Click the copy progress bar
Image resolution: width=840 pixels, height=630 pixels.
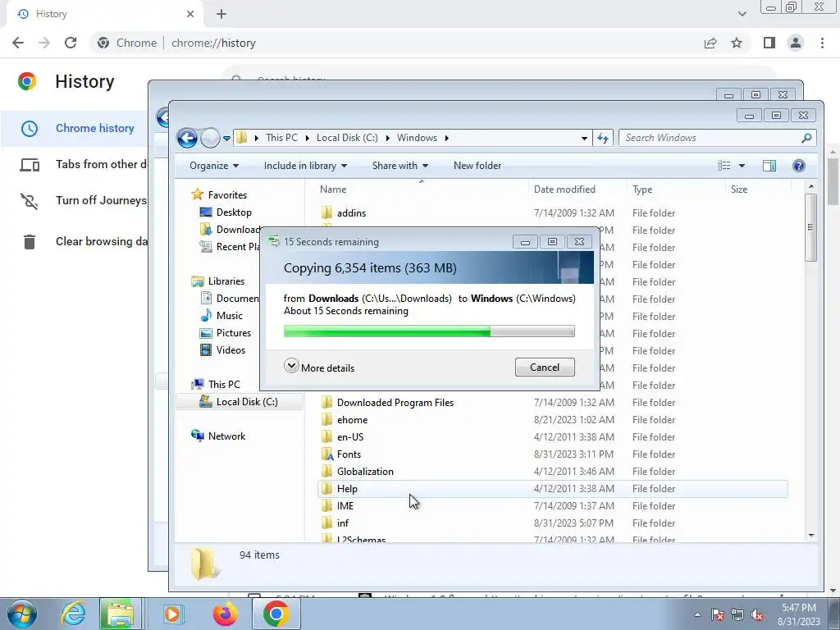tap(429, 331)
